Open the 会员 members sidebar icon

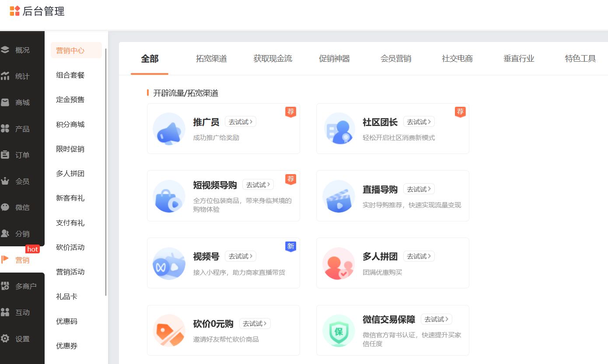tap(6, 181)
